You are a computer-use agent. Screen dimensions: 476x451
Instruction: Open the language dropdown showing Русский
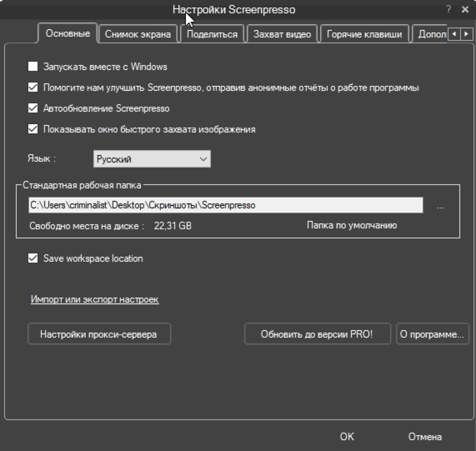click(152, 159)
